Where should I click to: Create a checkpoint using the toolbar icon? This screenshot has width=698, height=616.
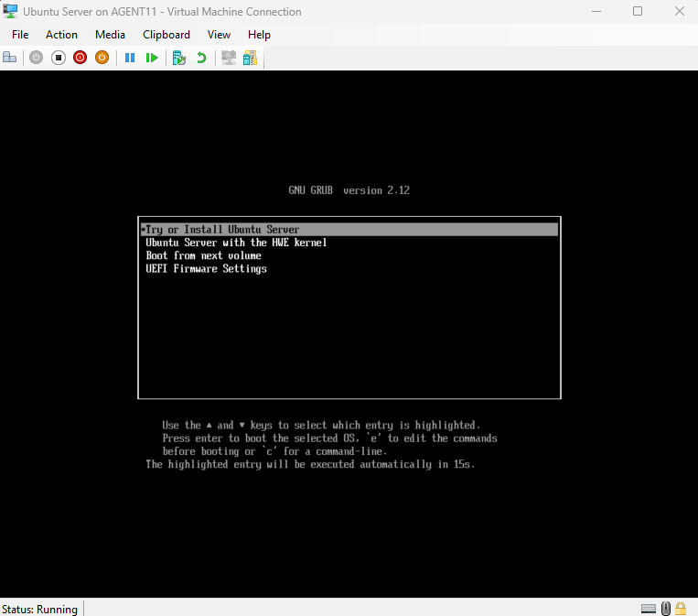point(179,58)
